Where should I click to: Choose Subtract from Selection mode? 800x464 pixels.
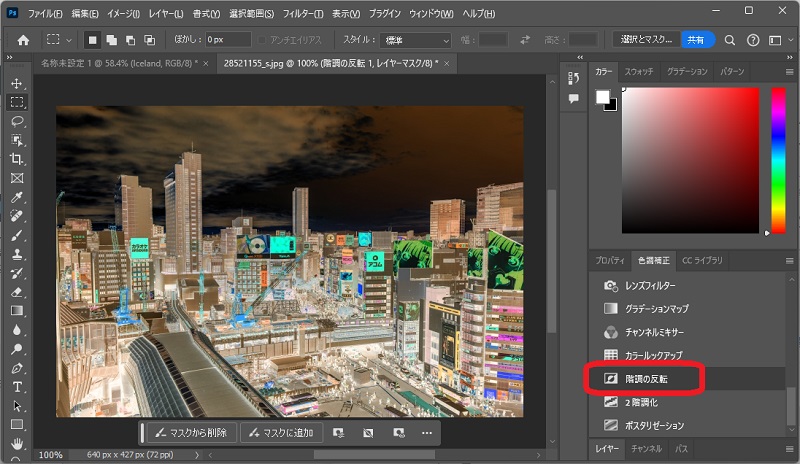pyautogui.click(x=131, y=40)
